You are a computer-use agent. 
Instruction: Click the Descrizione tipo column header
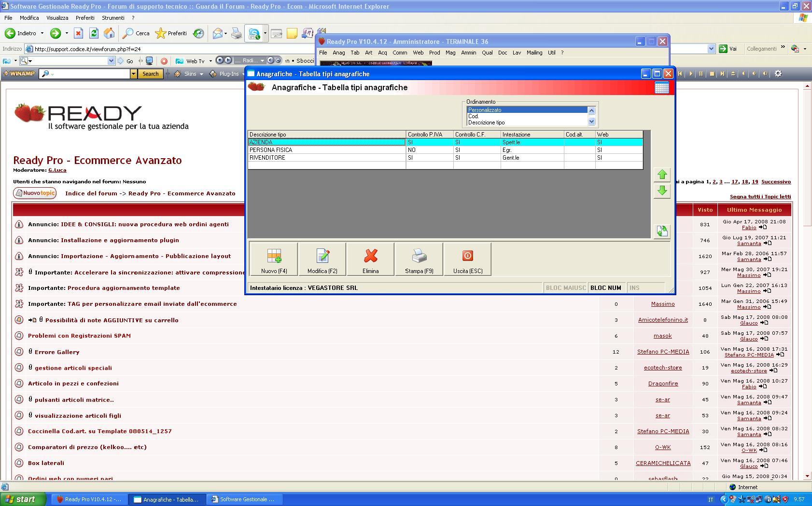pyautogui.click(x=327, y=135)
